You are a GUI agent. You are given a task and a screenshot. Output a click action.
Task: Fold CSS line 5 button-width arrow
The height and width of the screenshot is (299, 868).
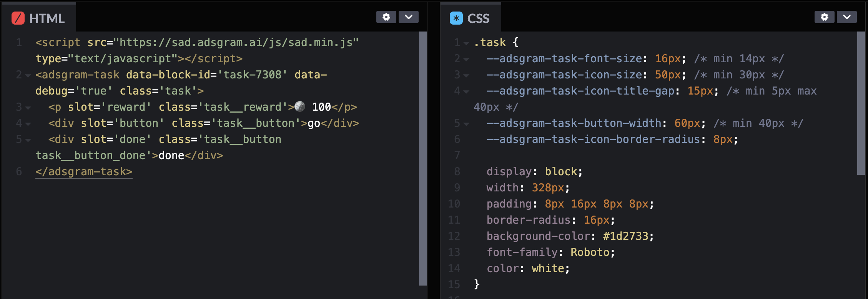click(466, 124)
